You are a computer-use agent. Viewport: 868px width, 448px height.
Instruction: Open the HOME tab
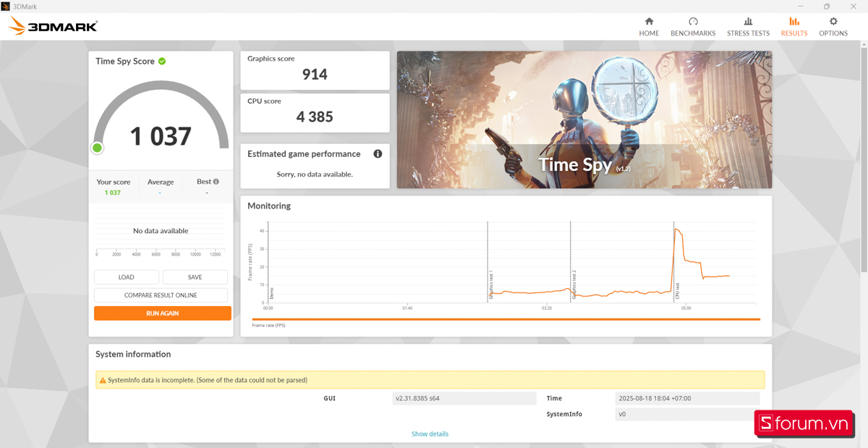[x=649, y=27]
